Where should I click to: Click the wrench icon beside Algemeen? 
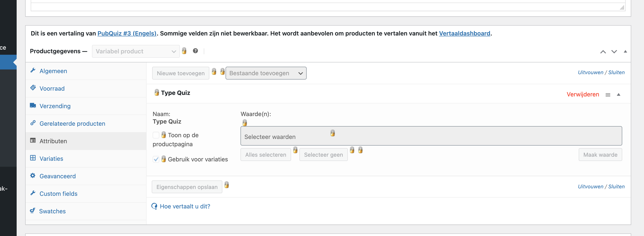click(33, 70)
